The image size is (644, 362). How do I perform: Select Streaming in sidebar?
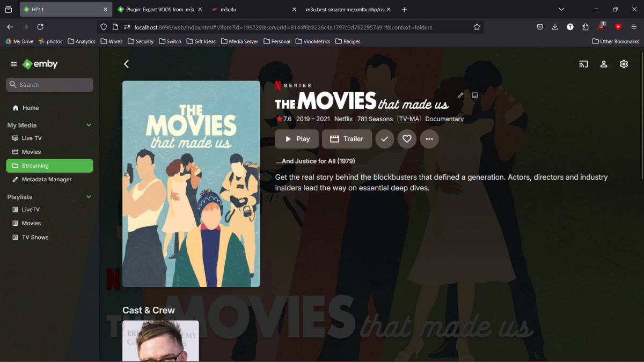[49, 166]
